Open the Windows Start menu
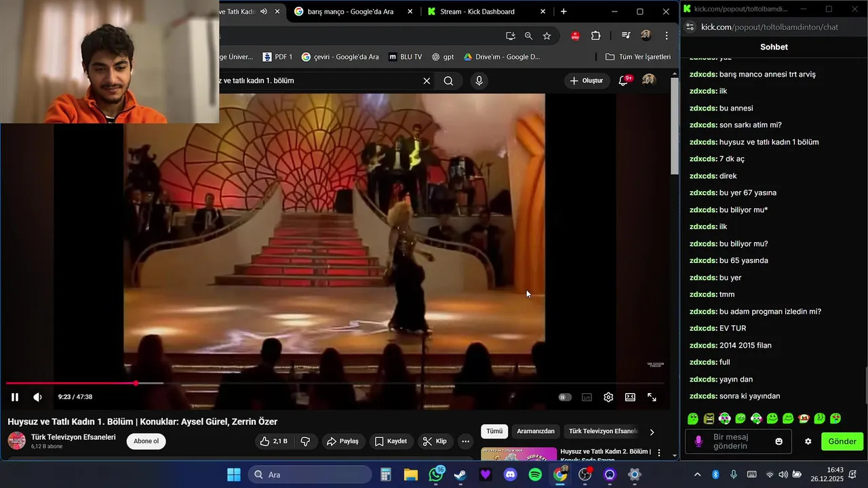 [233, 474]
